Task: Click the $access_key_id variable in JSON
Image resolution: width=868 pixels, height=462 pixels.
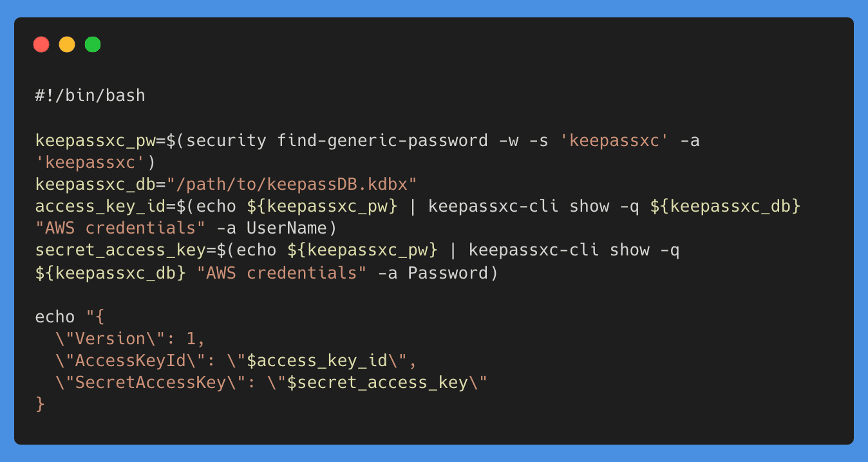Action: click(312, 361)
